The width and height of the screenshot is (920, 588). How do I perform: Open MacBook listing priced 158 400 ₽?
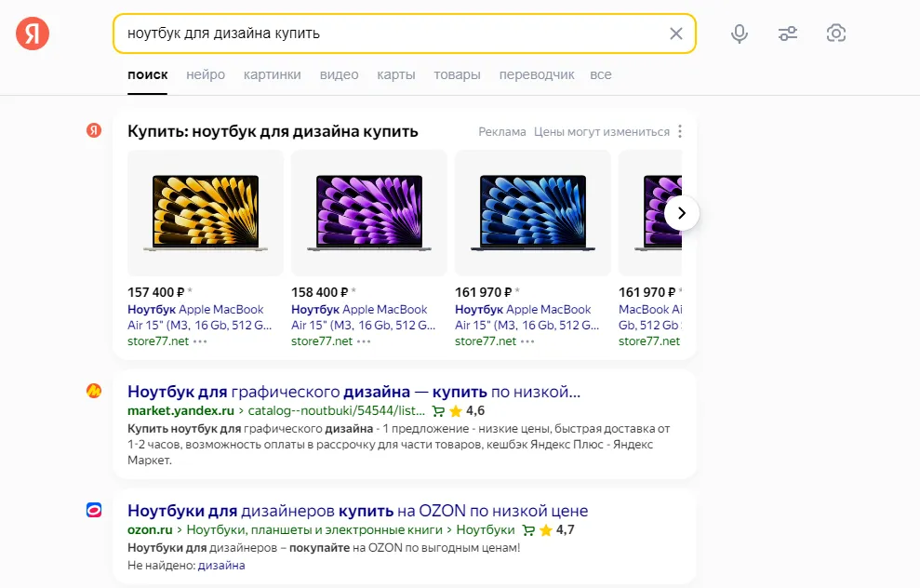[363, 317]
